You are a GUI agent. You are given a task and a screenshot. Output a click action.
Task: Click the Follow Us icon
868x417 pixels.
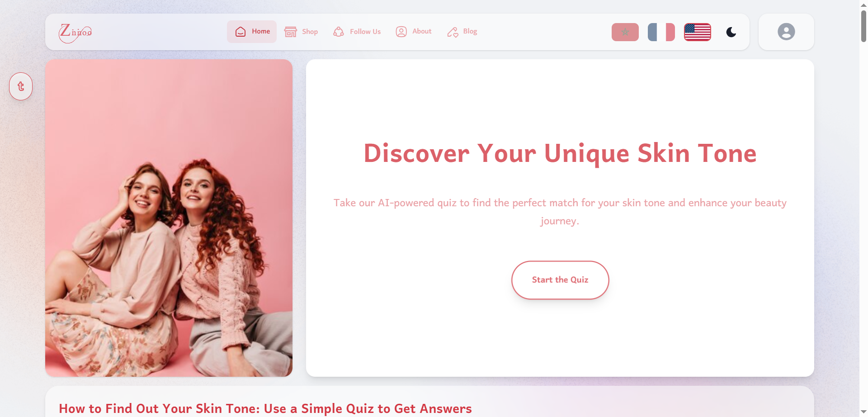338,32
